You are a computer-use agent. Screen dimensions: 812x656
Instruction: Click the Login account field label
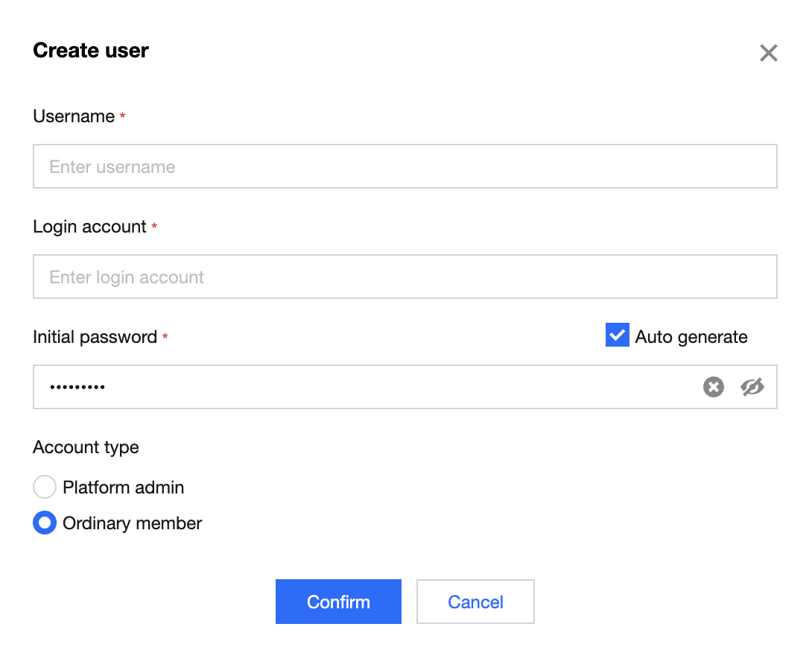89,227
